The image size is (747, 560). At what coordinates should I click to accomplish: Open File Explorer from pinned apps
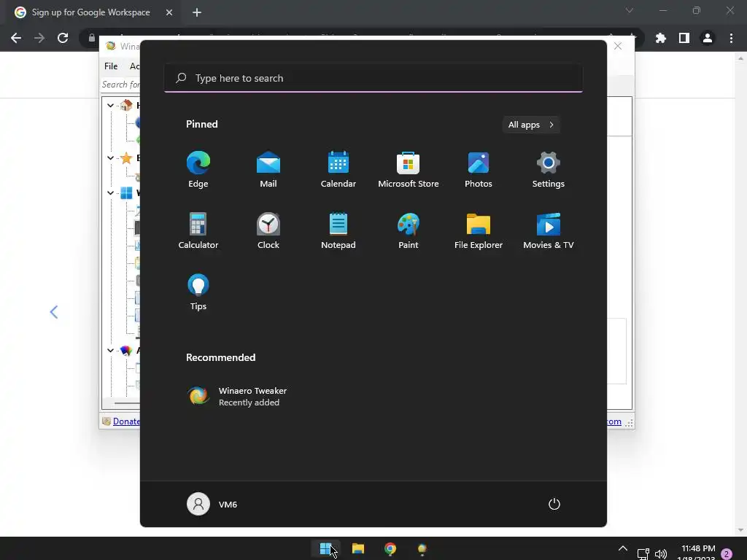pyautogui.click(x=479, y=230)
